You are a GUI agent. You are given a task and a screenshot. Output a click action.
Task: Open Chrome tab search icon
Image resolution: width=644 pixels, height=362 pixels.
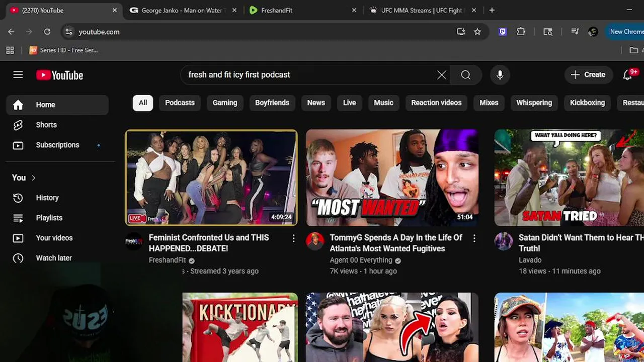point(548,32)
